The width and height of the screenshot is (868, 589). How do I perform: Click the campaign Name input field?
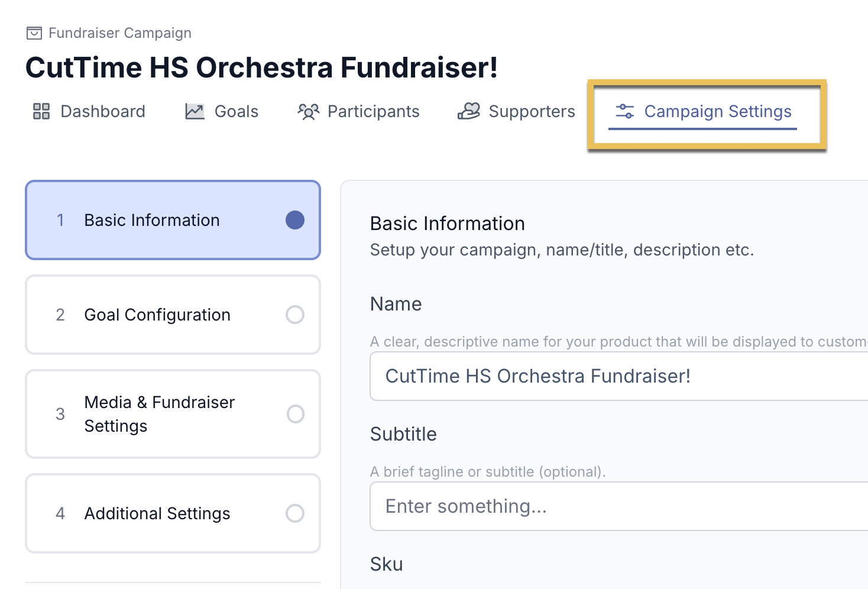618,376
